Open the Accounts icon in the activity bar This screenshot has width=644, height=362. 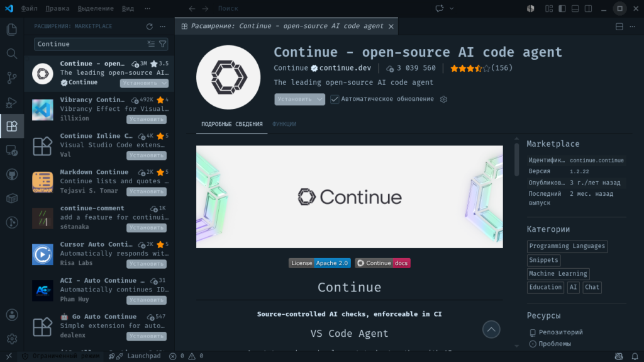click(12, 315)
